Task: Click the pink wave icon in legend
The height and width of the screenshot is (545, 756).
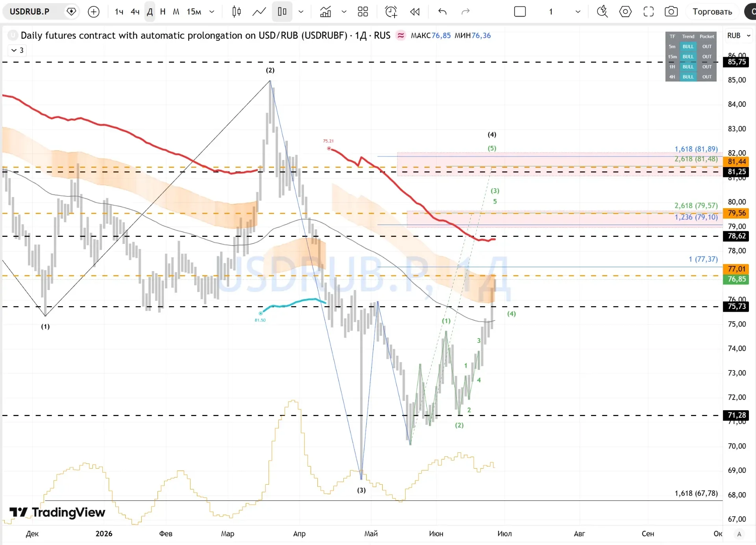Action: tap(401, 35)
